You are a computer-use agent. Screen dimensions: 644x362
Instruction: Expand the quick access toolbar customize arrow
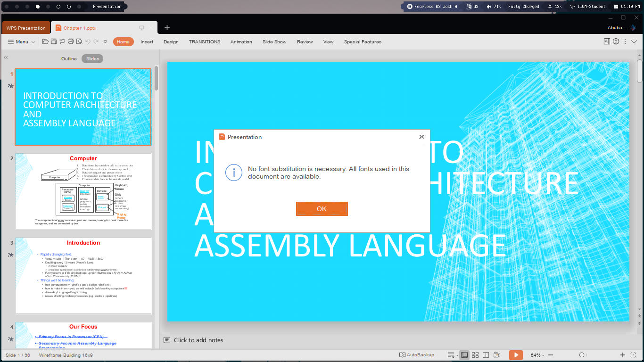(105, 41)
